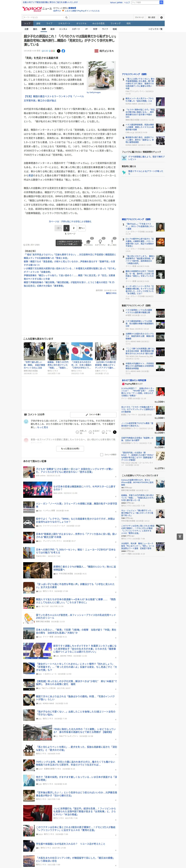Open the 韓国の書店ベストセラーランキング photo link
The height and width of the screenshot is (868, 186).
(x=54, y=98)
